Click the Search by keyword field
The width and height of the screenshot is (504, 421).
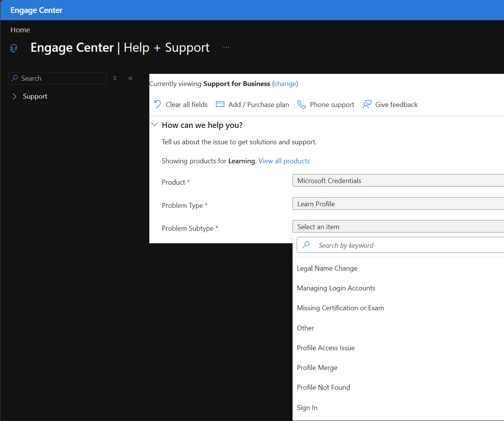400,245
